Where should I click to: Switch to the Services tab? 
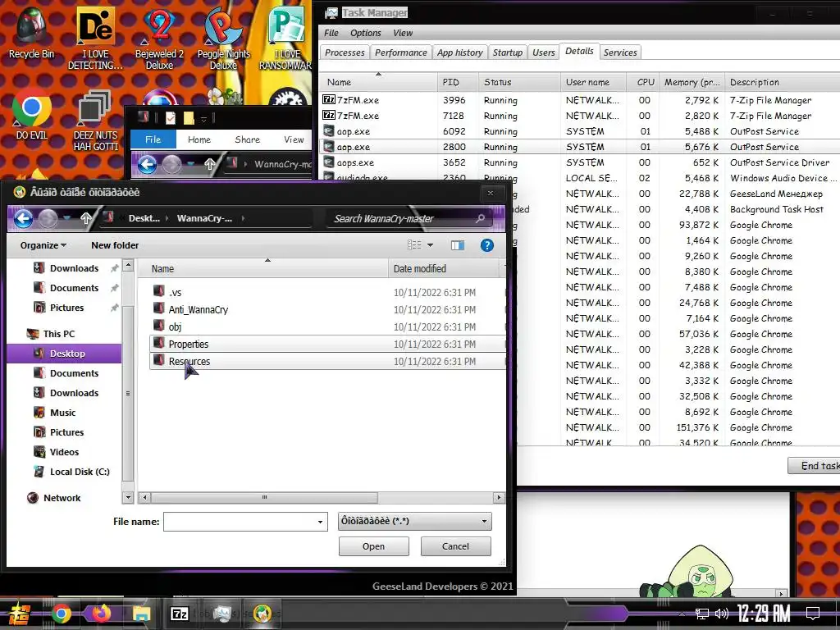tap(620, 52)
